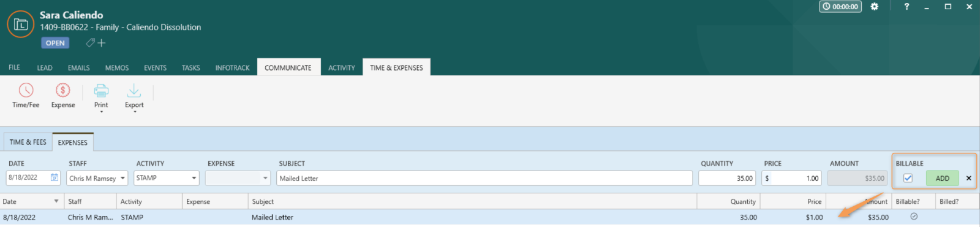Click the Export download icon

pos(134,91)
